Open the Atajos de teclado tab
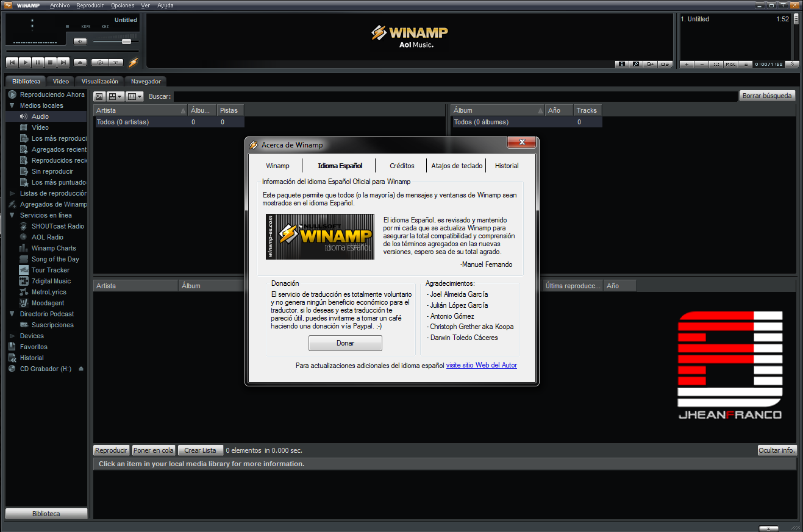The height and width of the screenshot is (532, 803). (x=457, y=166)
